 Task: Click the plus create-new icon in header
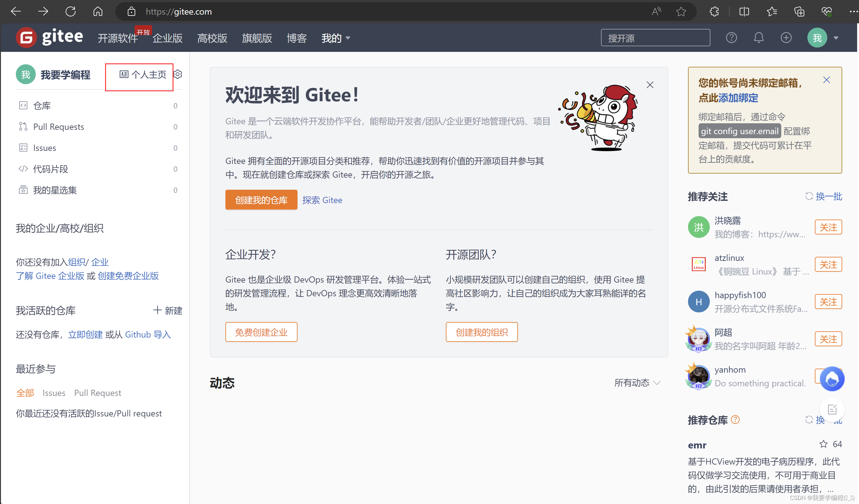pyautogui.click(x=786, y=38)
